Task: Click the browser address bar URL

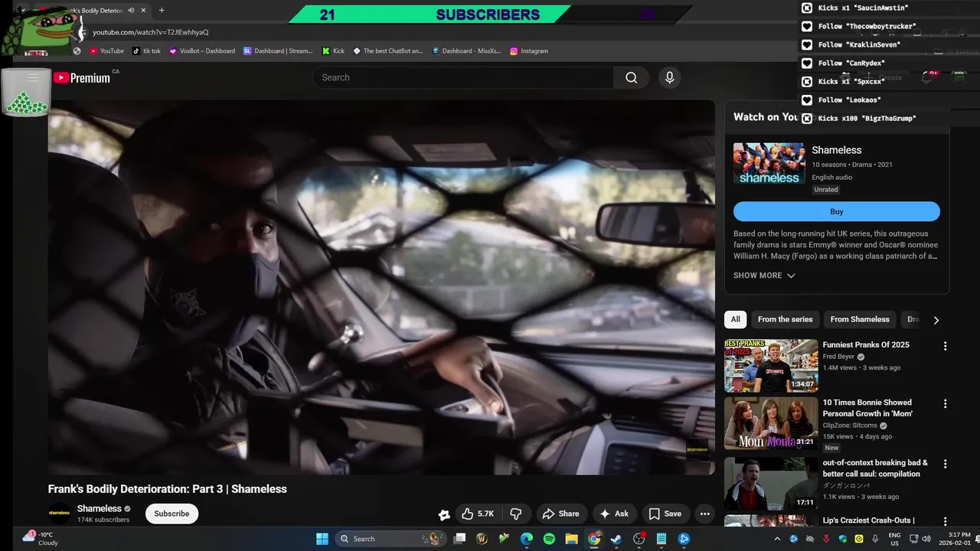Action: pyautogui.click(x=150, y=32)
